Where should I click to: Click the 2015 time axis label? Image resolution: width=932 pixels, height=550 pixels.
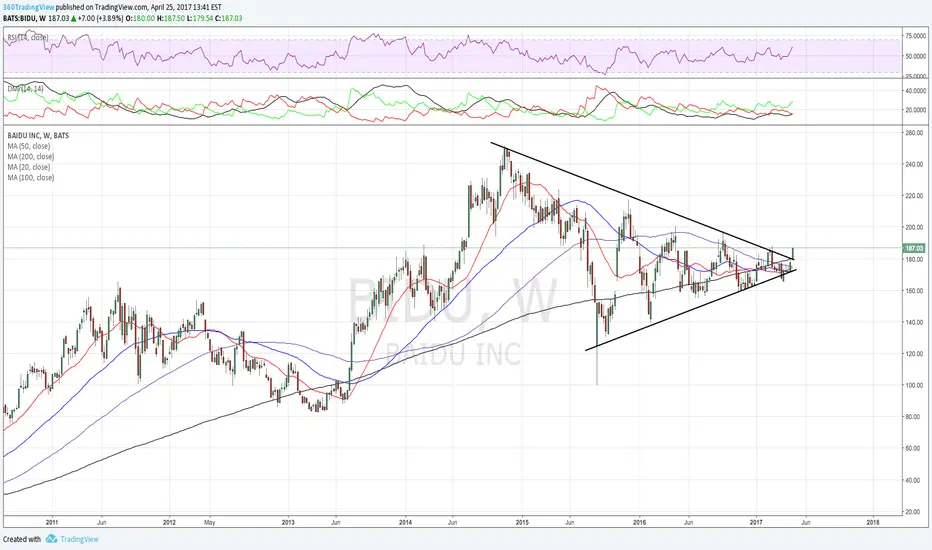(x=522, y=523)
